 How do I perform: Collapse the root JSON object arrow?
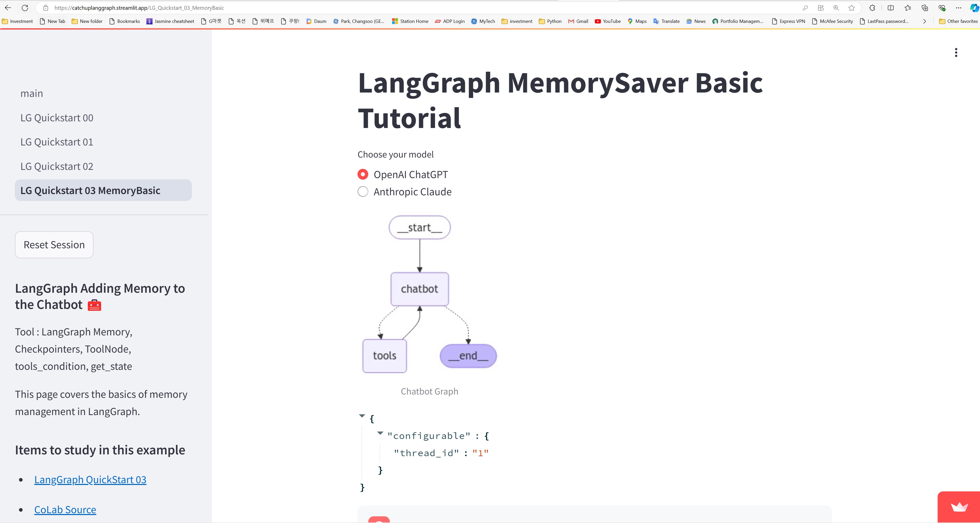pyautogui.click(x=362, y=416)
